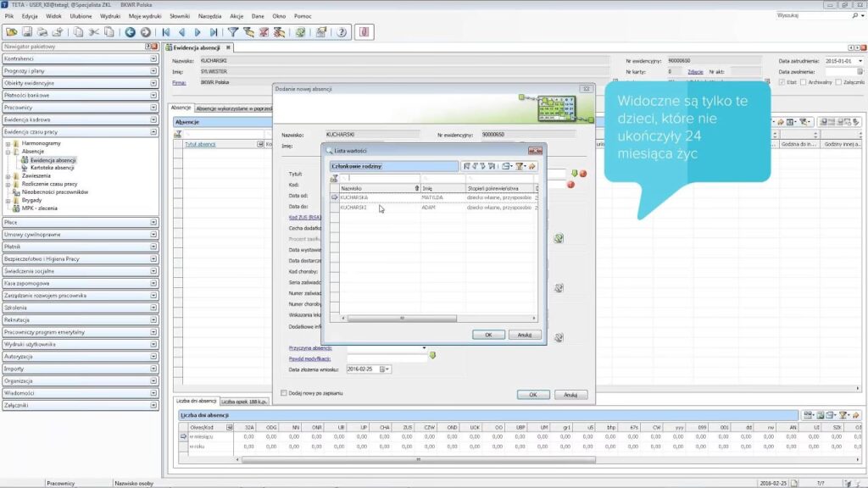Click the save diskette icon in toolbar
The width and height of the screenshot is (868, 488).
pyautogui.click(x=28, y=32)
